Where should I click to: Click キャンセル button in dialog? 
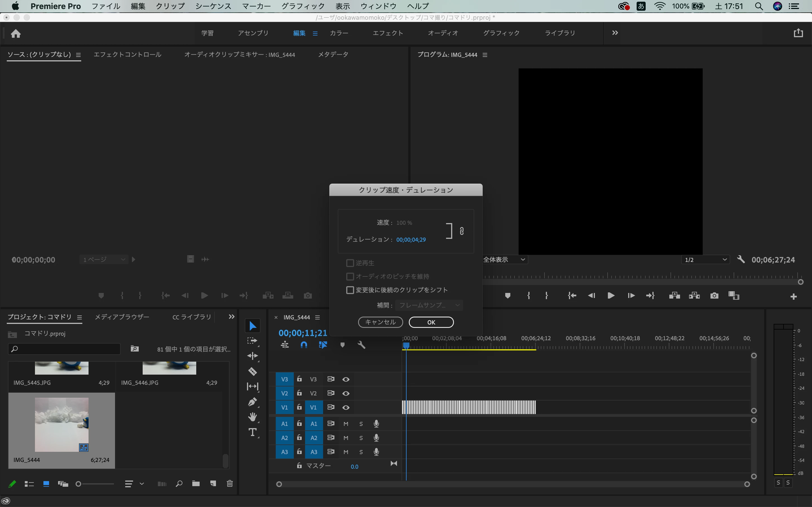(380, 322)
